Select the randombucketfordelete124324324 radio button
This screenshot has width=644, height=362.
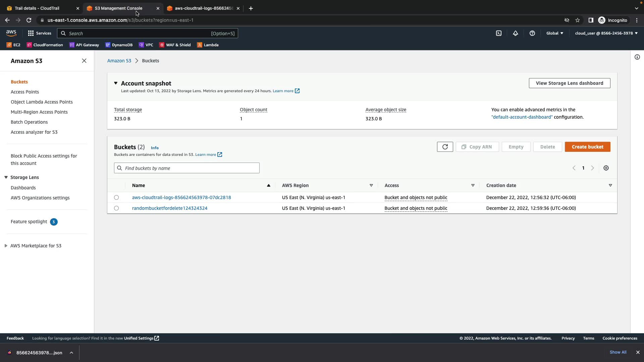pyautogui.click(x=116, y=208)
